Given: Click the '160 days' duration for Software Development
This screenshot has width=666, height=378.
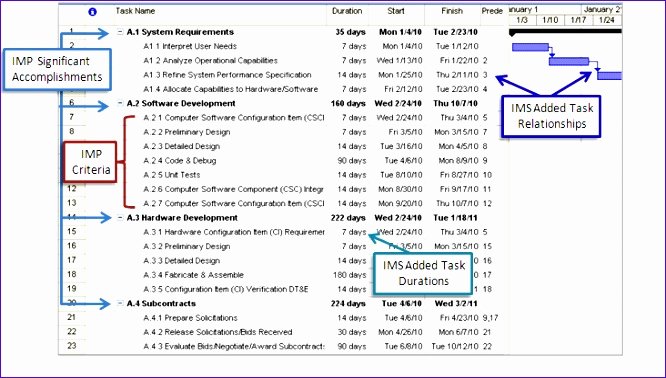Looking at the screenshot, I should click(x=348, y=104).
